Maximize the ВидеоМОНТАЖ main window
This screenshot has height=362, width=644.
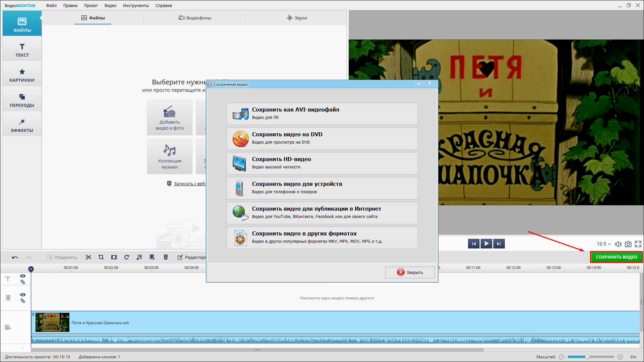point(629,5)
